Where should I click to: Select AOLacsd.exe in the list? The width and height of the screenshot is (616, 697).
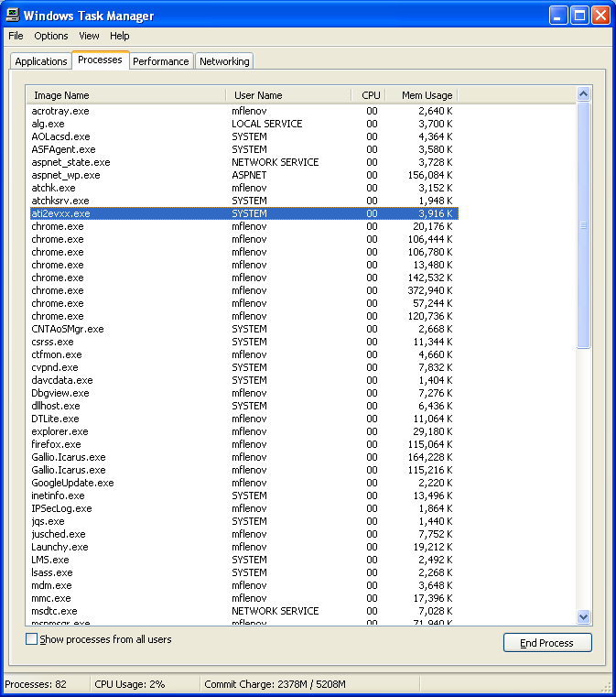(243, 136)
